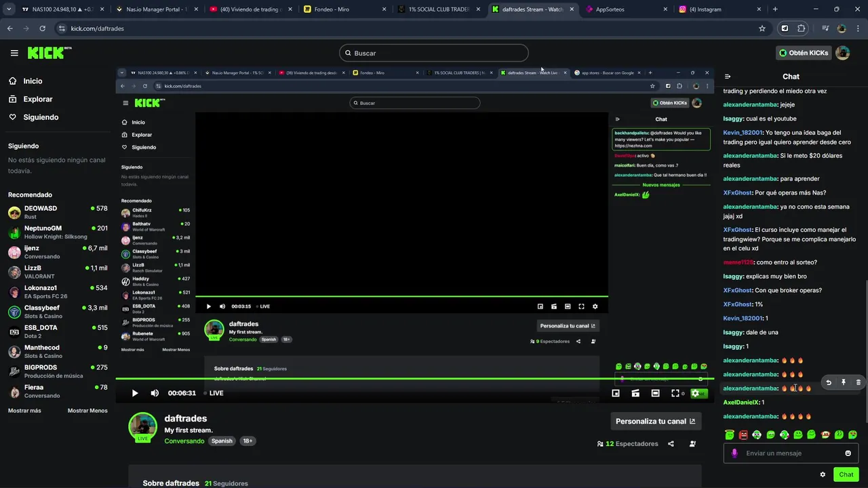The height and width of the screenshot is (488, 868).
Task: Bookmark this page with the star icon
Action: [762, 28]
